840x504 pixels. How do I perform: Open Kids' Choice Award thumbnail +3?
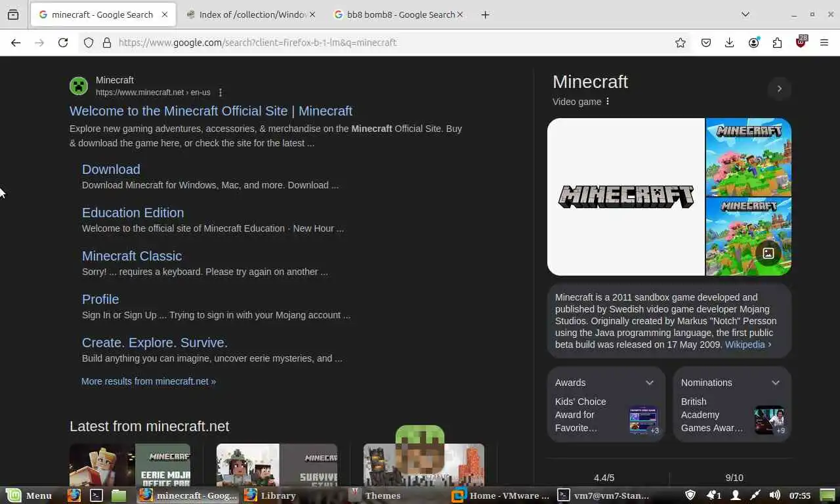pos(643,420)
